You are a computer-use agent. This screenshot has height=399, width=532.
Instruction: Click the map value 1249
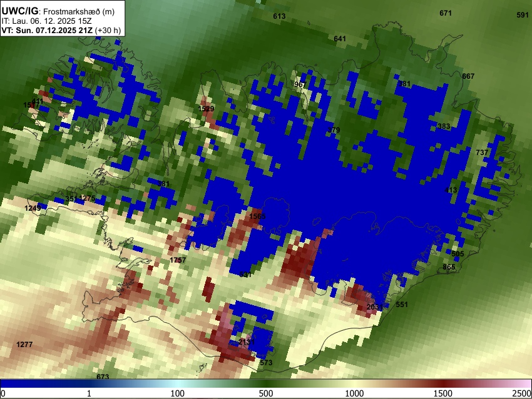coord(33,208)
